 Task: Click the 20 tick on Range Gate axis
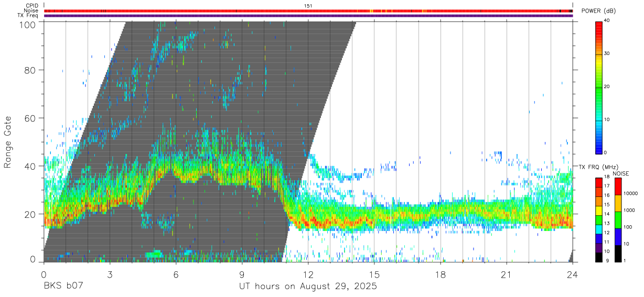[x=30, y=214]
